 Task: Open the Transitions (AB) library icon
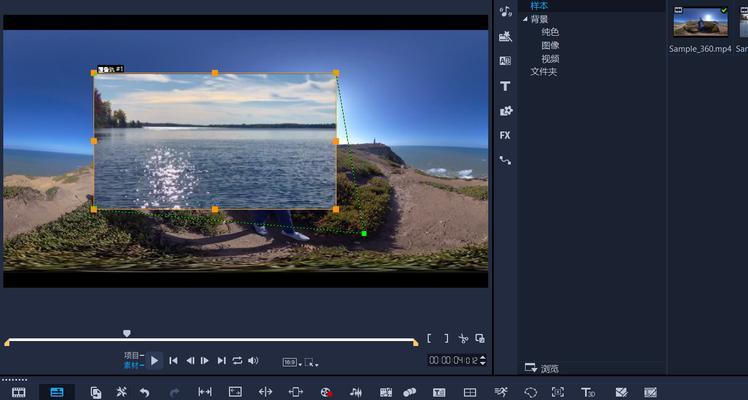[x=505, y=61]
